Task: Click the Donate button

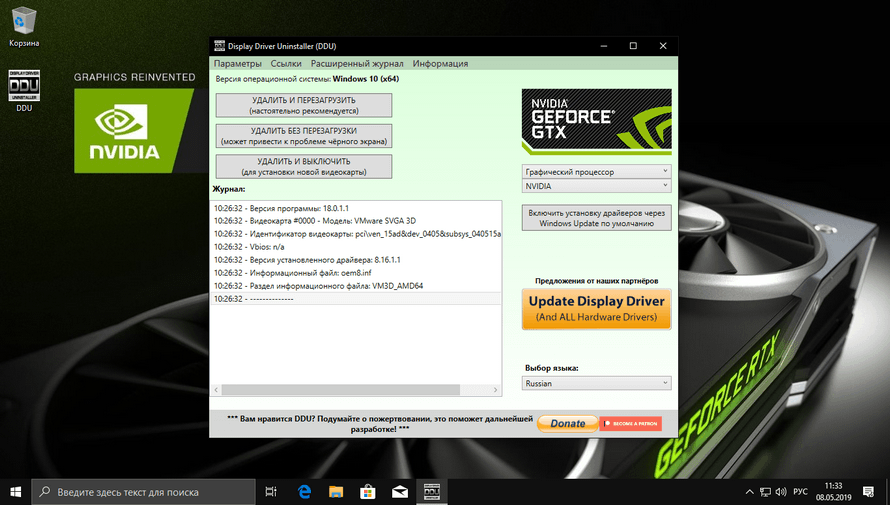Action: [x=568, y=423]
